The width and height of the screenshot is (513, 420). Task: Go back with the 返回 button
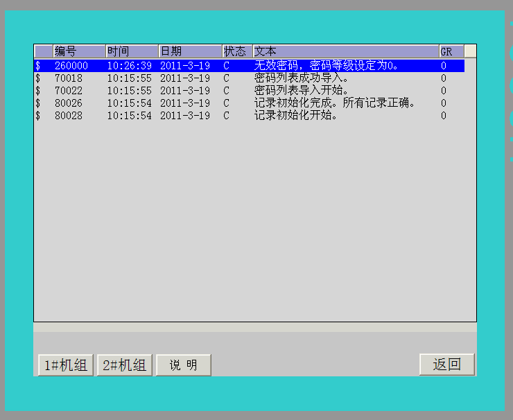[447, 365]
